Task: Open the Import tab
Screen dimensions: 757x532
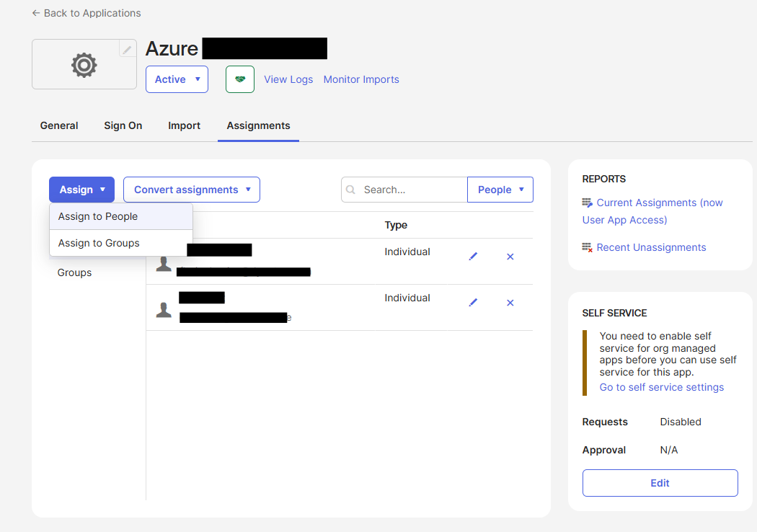Action: click(184, 125)
